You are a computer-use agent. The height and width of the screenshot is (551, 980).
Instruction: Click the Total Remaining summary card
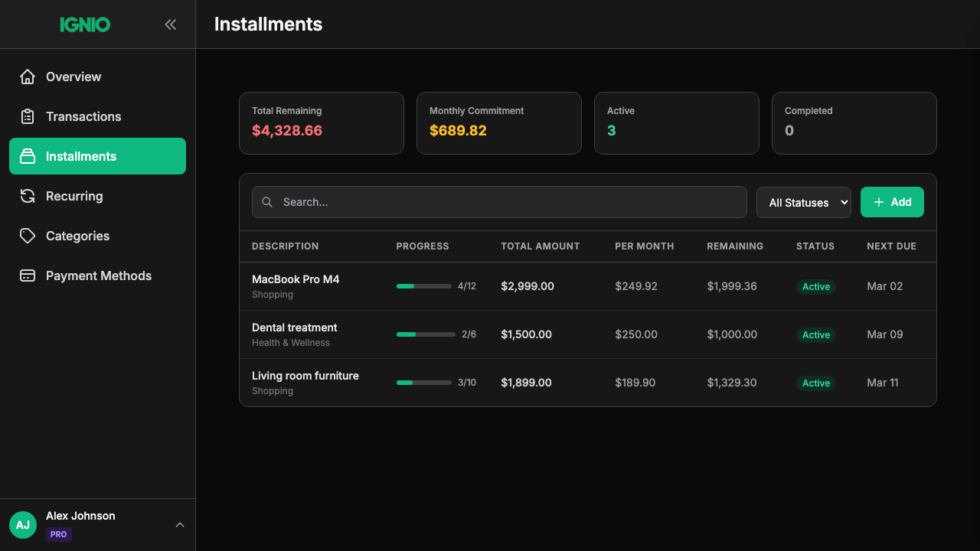(322, 123)
